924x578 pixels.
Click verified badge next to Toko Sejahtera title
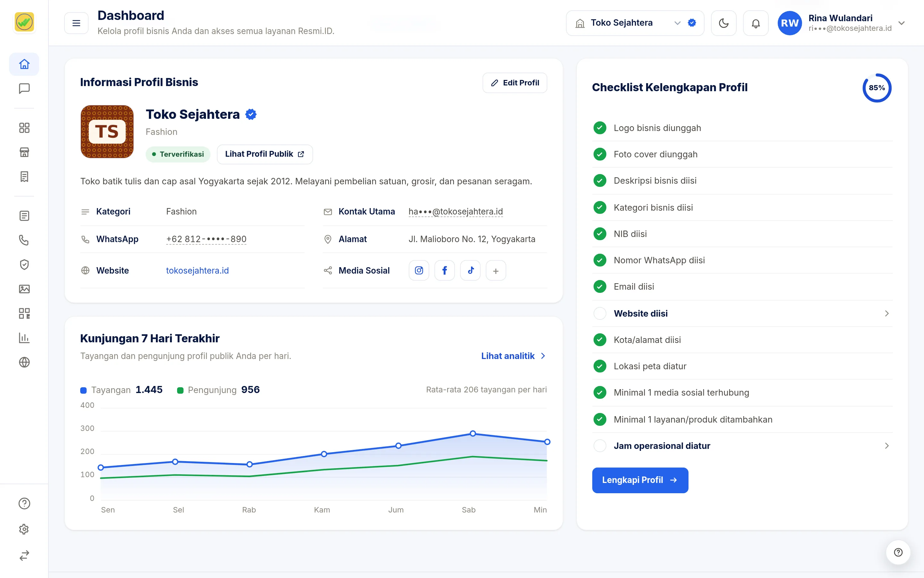[x=251, y=114]
